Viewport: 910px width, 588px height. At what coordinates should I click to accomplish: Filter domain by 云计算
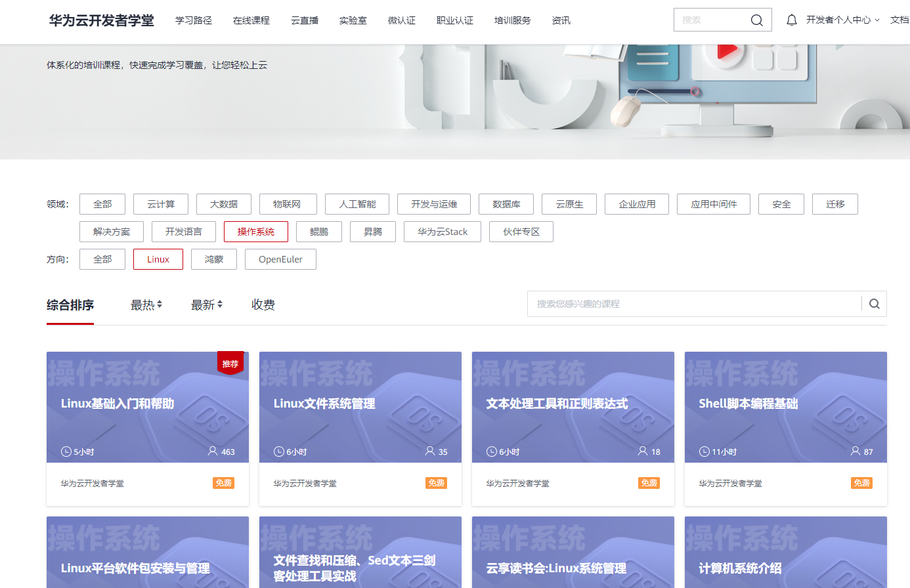point(161,204)
